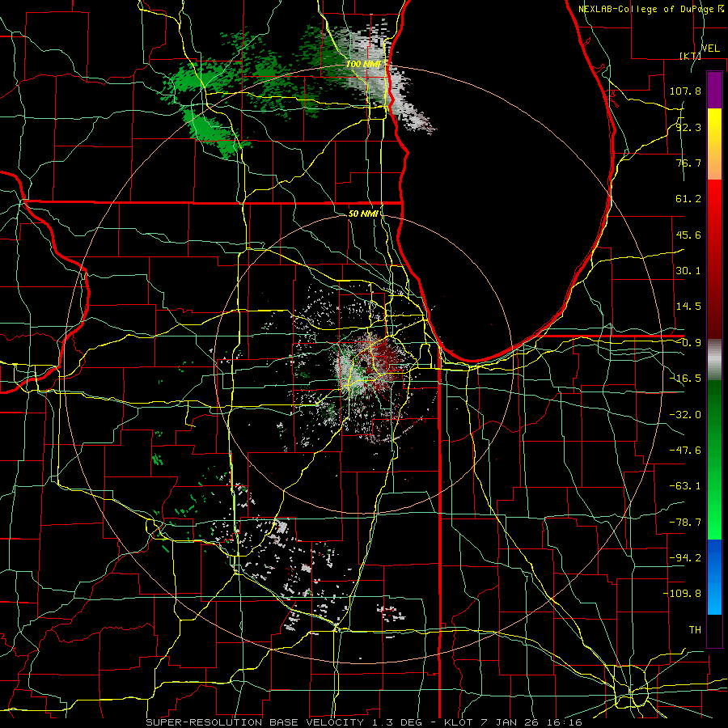Click the 100 NMI range ring label
Image resolution: width=728 pixels, height=728 pixels.
click(x=363, y=64)
